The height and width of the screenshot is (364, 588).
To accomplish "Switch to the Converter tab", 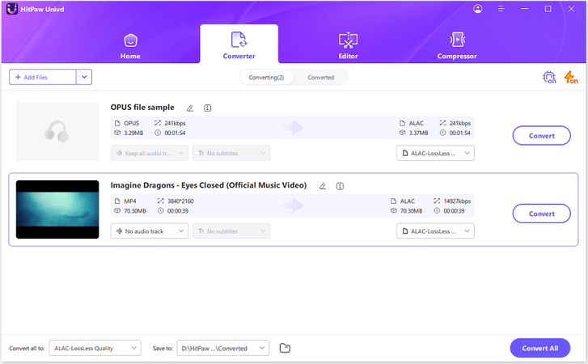I will (x=239, y=44).
